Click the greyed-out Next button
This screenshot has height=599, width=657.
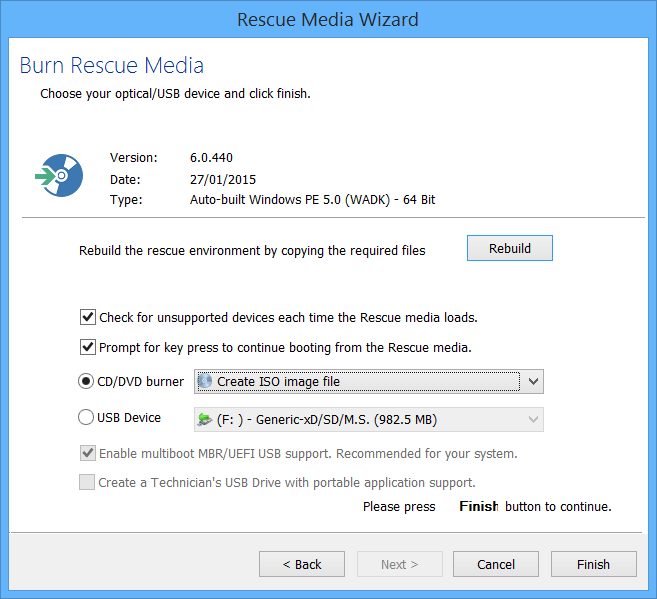[399, 564]
